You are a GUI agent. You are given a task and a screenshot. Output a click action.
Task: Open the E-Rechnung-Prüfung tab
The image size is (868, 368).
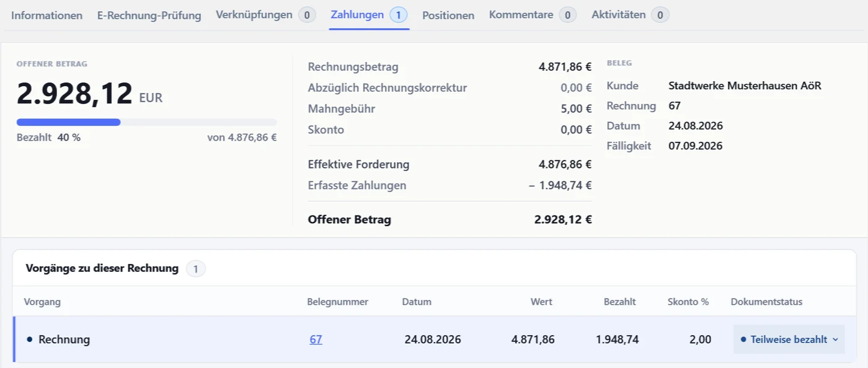[149, 15]
